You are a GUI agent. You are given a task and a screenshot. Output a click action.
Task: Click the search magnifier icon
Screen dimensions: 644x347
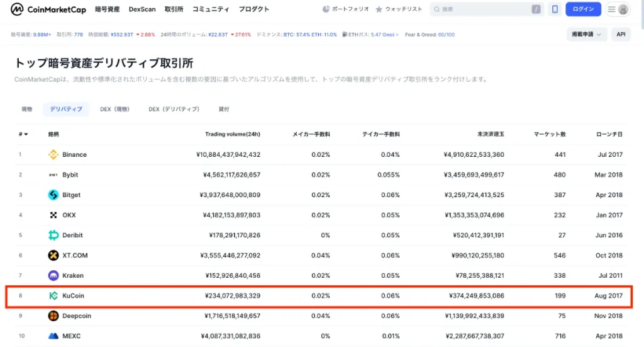[x=436, y=9]
